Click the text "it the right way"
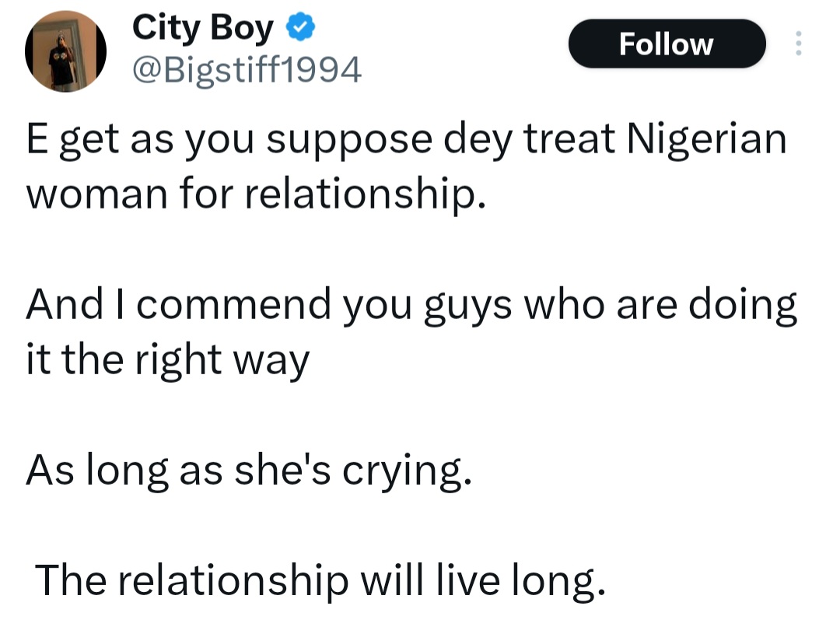This screenshot has height=627, width=840. point(168,359)
